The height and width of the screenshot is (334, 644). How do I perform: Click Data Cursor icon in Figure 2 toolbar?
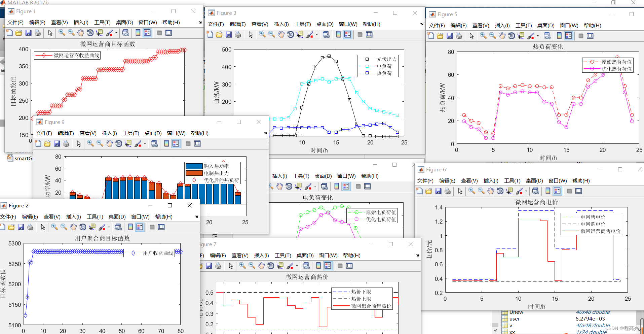[x=92, y=227]
